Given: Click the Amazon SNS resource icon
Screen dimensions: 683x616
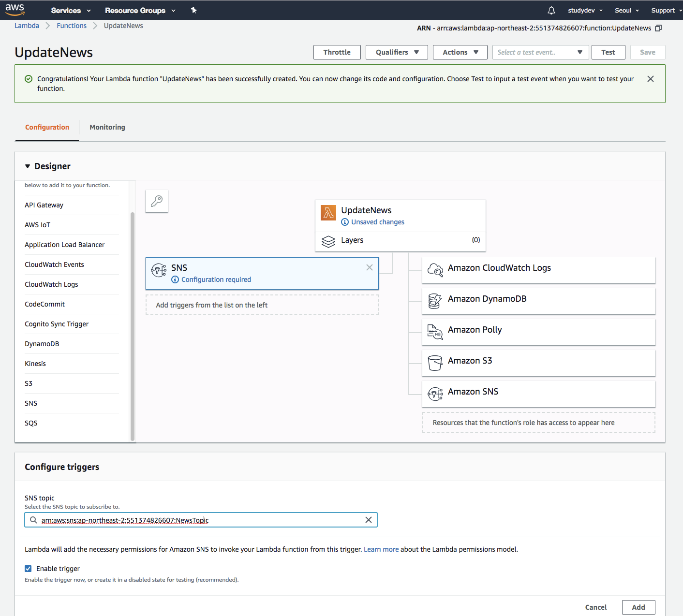Looking at the screenshot, I should coord(435,394).
